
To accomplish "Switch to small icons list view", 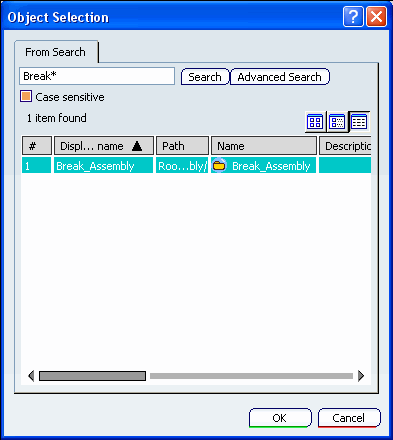I will point(337,122).
